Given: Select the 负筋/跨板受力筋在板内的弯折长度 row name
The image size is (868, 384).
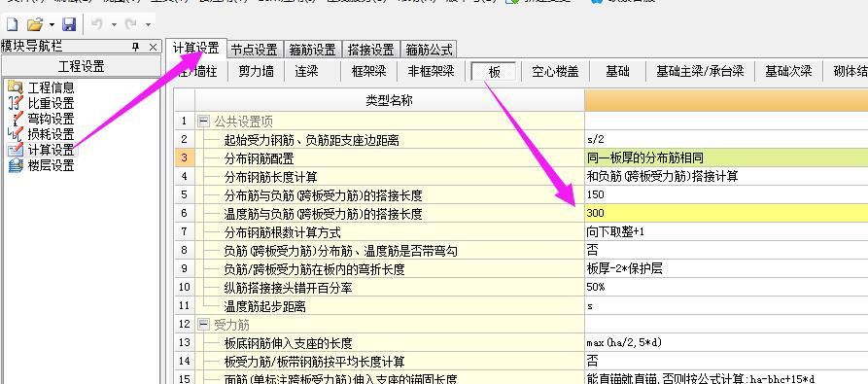Looking at the screenshot, I should pos(314,269).
